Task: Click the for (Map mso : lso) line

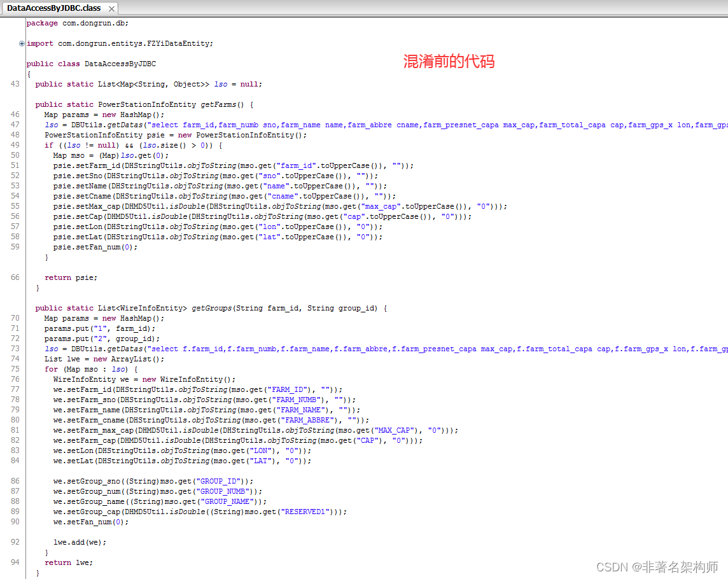Action: click(x=91, y=370)
